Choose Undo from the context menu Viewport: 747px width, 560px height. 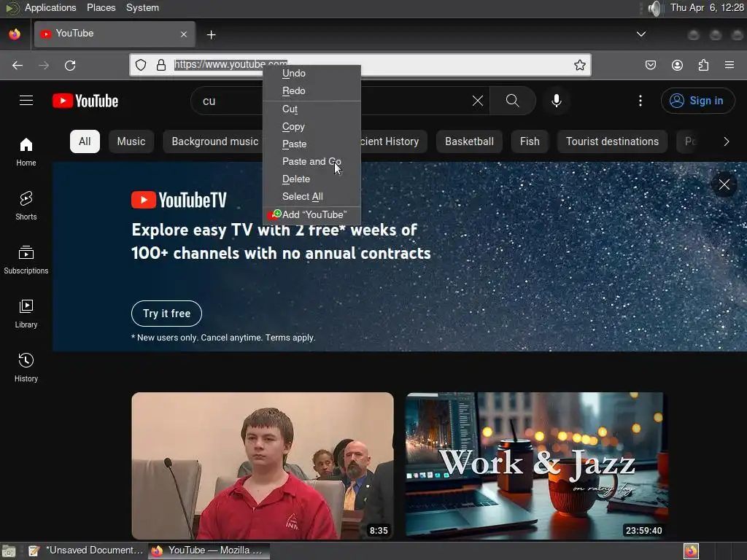311,74
